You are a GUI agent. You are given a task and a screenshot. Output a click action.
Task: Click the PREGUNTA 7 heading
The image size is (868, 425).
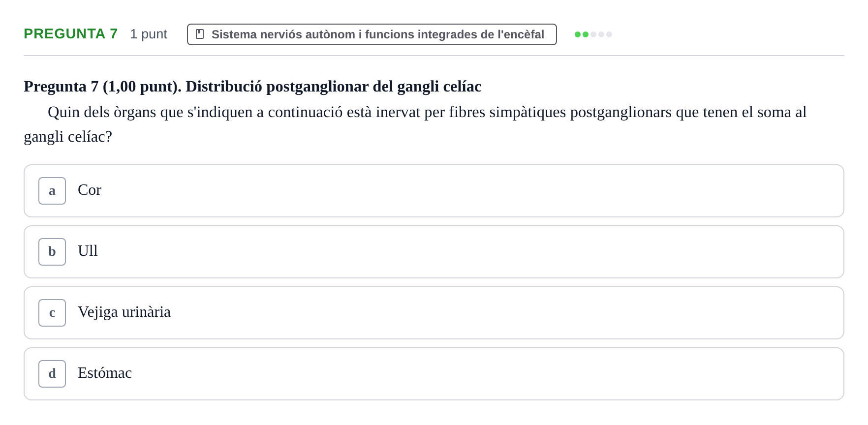tap(71, 34)
